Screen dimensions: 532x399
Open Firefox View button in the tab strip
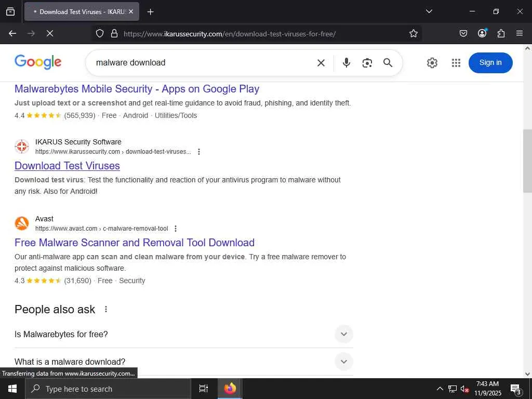coord(10,11)
